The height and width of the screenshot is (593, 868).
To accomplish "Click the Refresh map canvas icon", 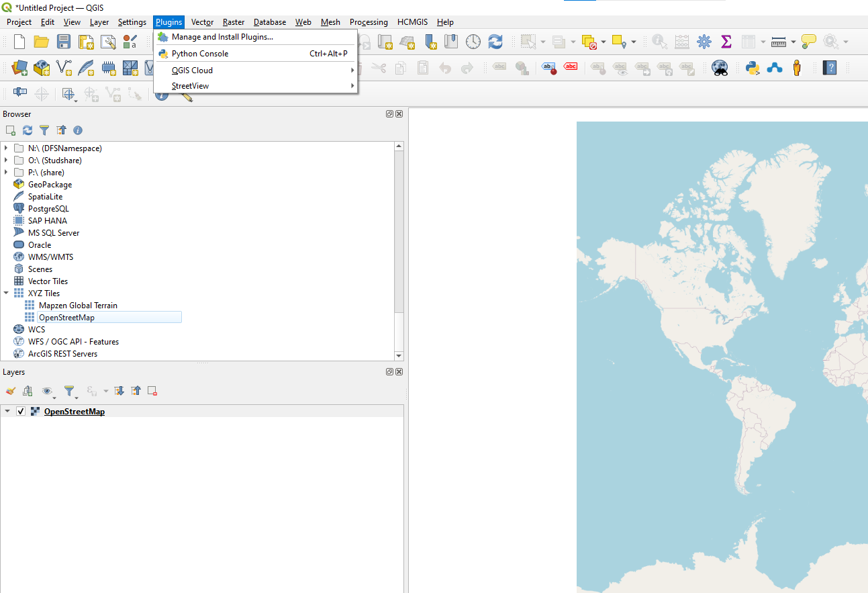I will tap(495, 42).
